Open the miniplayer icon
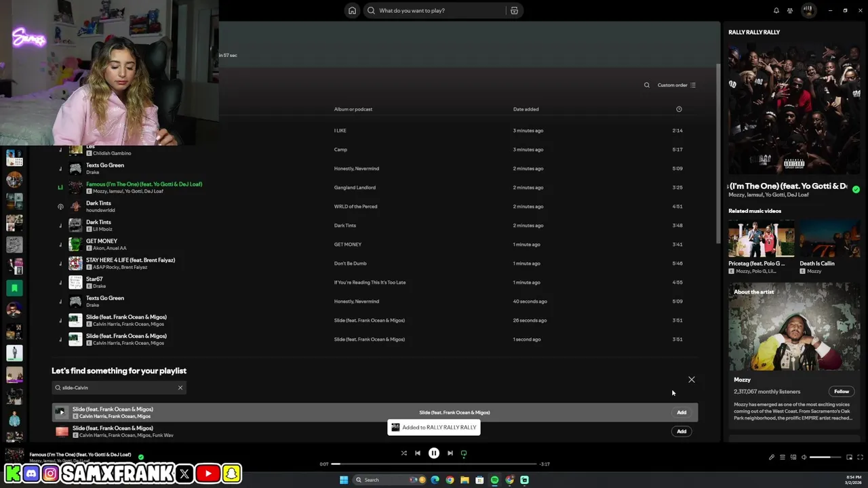The width and height of the screenshot is (868, 488). (x=849, y=457)
